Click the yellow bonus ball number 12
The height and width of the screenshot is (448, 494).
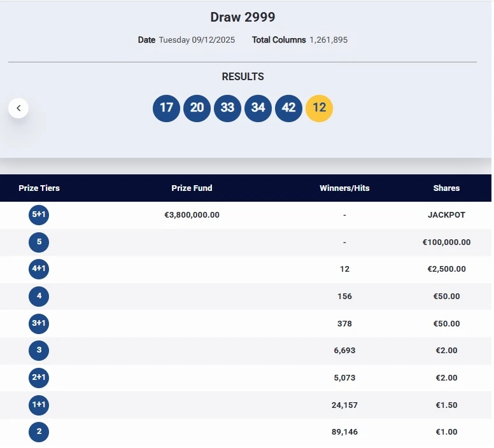coord(319,108)
